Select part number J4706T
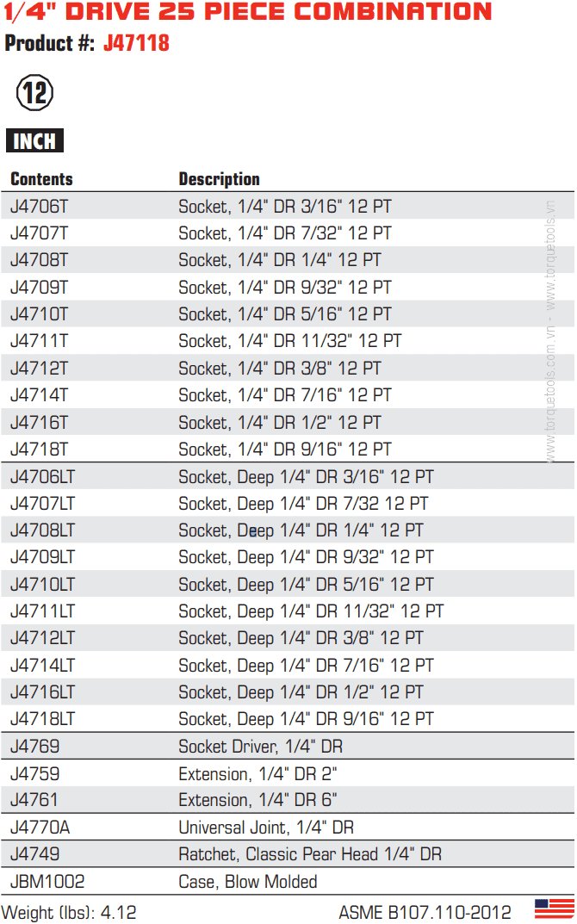 click(39, 207)
